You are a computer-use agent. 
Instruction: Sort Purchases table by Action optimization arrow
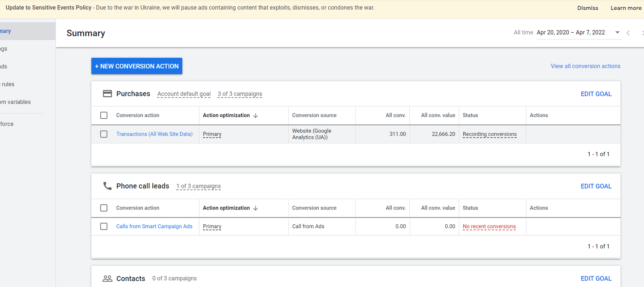click(256, 115)
